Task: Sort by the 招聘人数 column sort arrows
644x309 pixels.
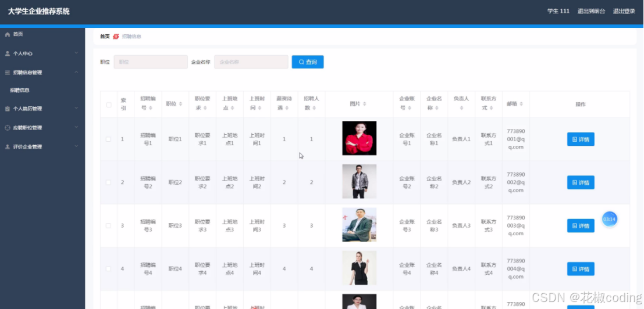Action: point(314,108)
